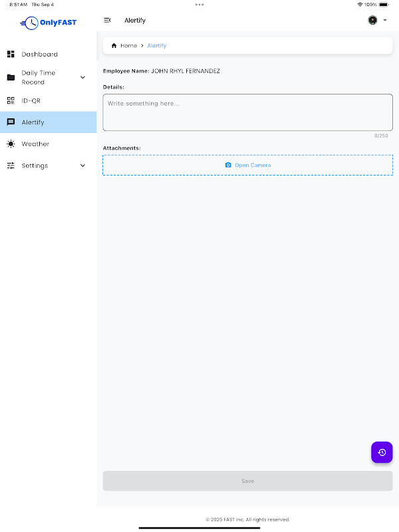Click the Home icon in breadcrumb

point(114,45)
